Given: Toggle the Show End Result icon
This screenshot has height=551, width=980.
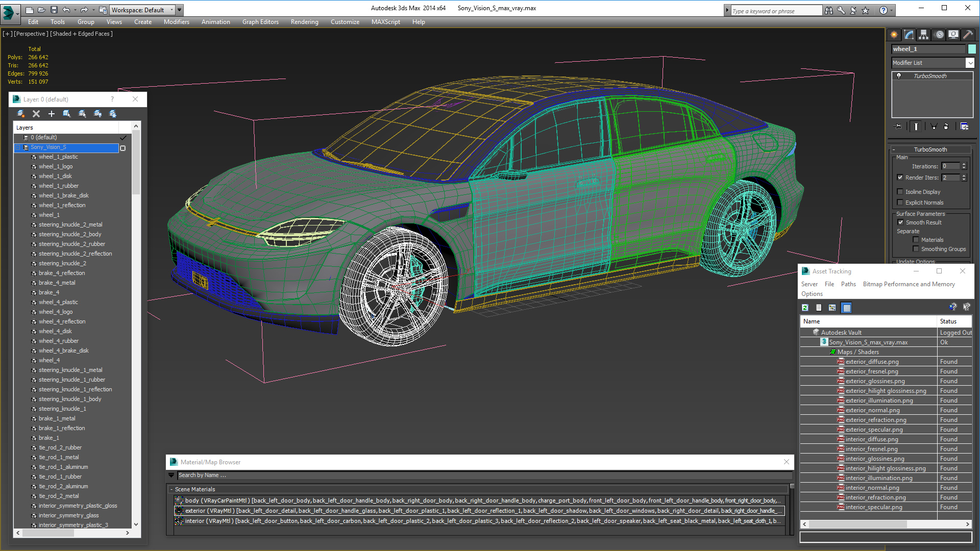Looking at the screenshot, I should pos(916,126).
